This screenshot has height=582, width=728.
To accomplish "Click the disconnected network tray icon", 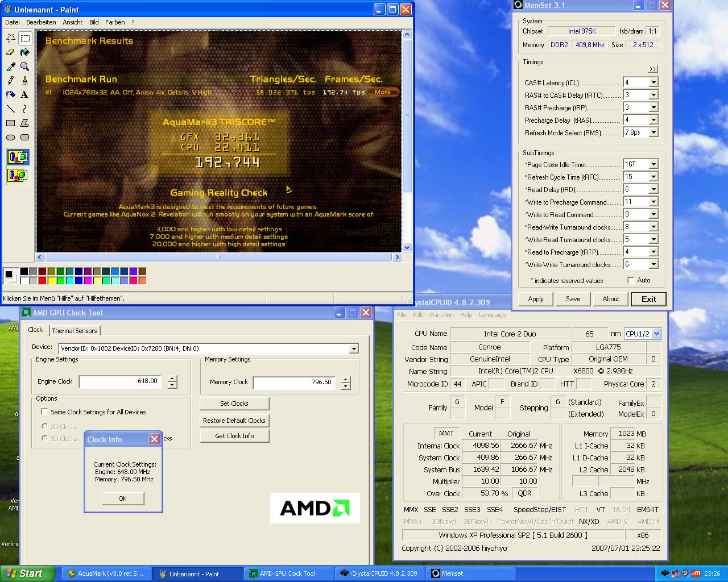I will click(675, 573).
